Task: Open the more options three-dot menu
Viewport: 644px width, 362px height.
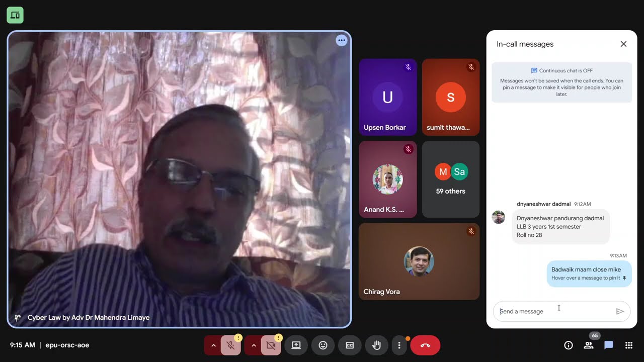Action: point(399,345)
